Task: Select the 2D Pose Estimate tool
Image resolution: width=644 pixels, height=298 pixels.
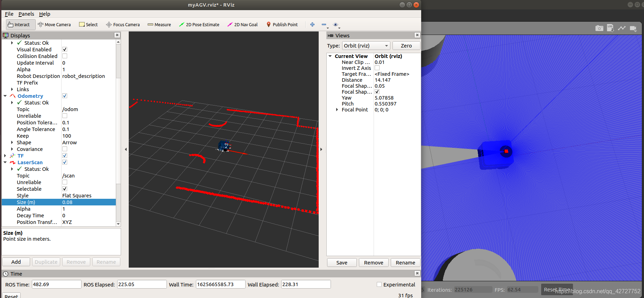Action: pyautogui.click(x=199, y=24)
